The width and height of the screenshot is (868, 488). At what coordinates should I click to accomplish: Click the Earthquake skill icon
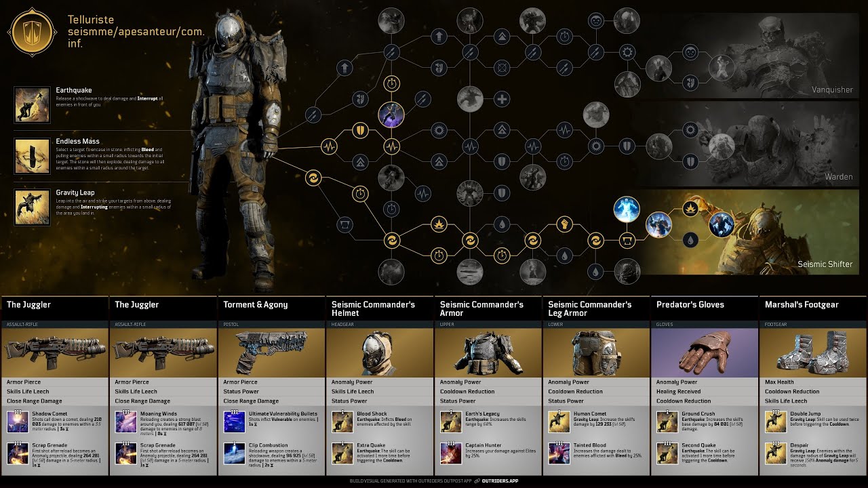pos(32,104)
